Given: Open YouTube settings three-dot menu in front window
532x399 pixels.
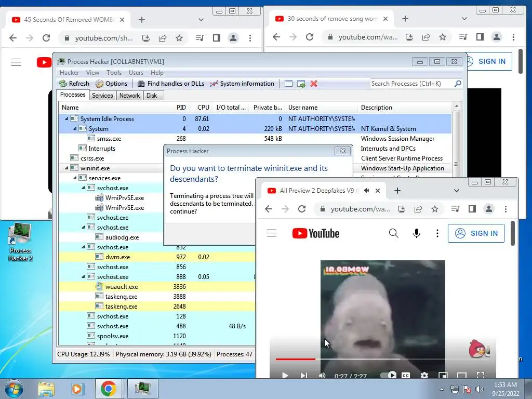Looking at the screenshot, I should (x=437, y=233).
